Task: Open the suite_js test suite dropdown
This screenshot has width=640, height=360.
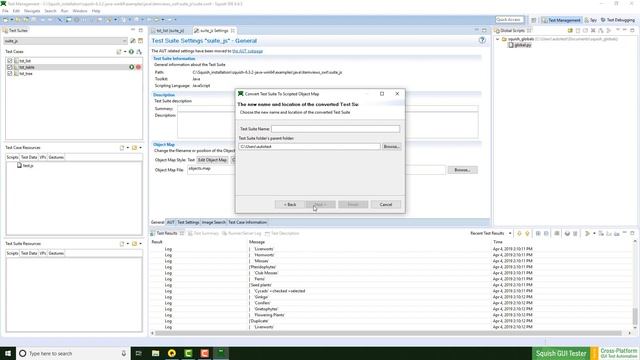Action: 65,41
